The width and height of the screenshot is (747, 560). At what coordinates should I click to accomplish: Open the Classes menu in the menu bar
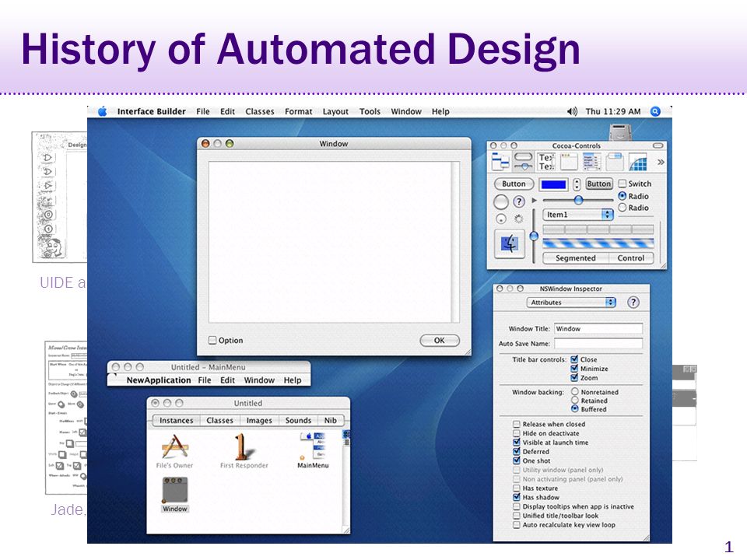(260, 111)
